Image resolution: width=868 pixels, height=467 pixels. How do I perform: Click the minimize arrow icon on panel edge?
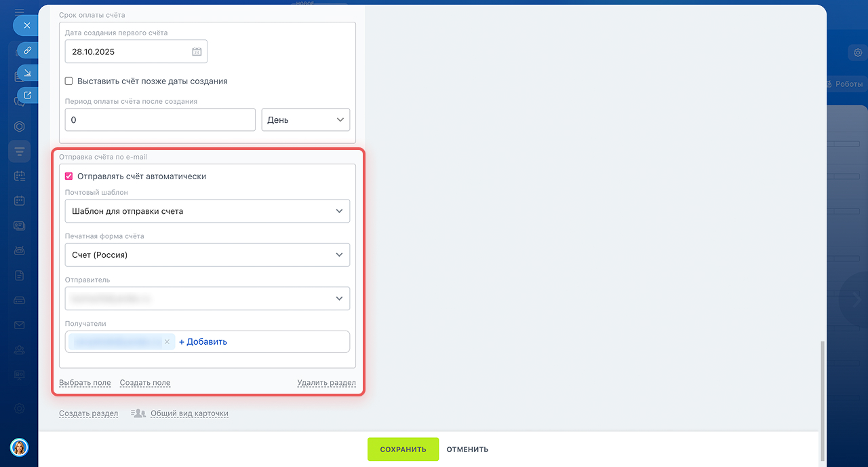coord(28,73)
